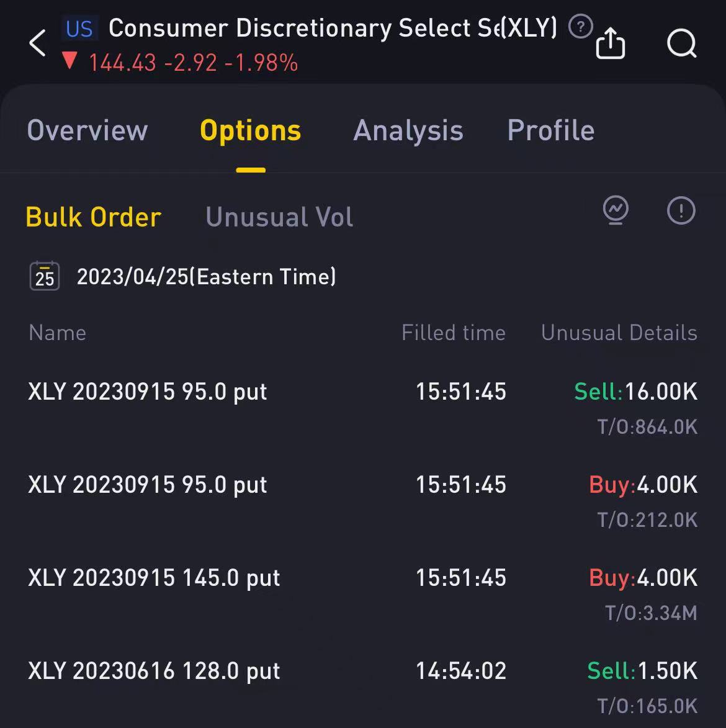Viewport: 726px width, 728px height.
Task: Switch to Unusual Vol view
Action: coord(279,217)
